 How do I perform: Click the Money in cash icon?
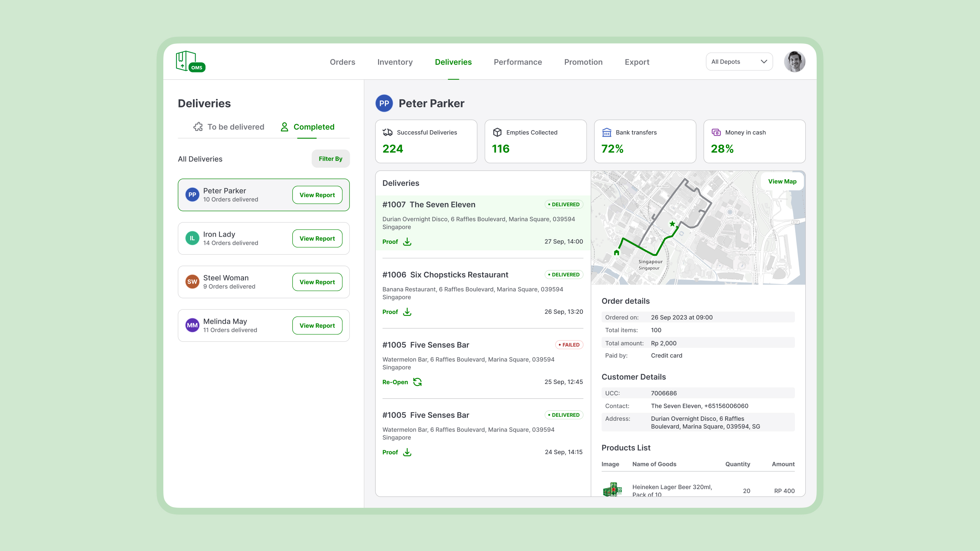click(x=716, y=132)
